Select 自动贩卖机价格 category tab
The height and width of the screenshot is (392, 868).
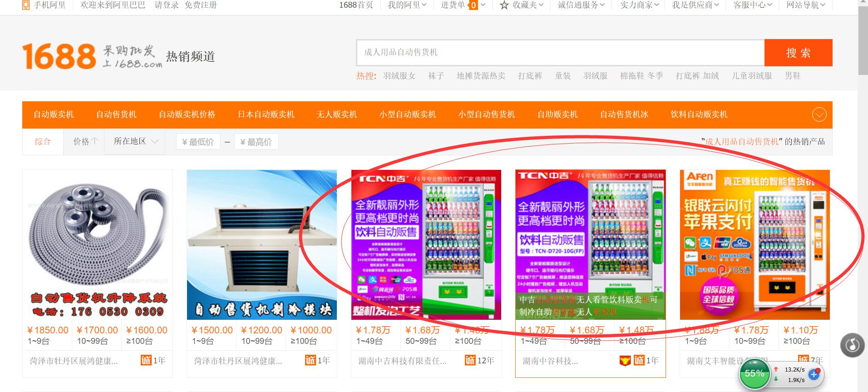pos(187,114)
